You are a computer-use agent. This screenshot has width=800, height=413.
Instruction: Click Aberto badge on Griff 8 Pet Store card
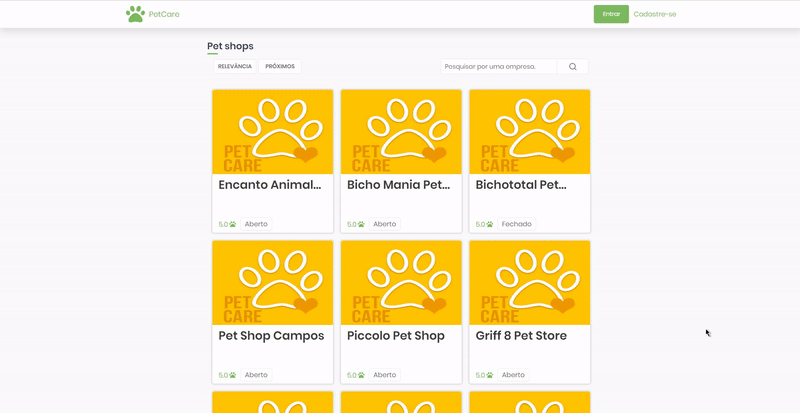(513, 375)
